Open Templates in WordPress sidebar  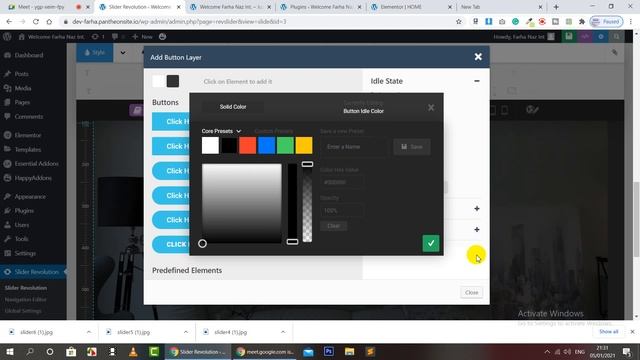pos(28,149)
